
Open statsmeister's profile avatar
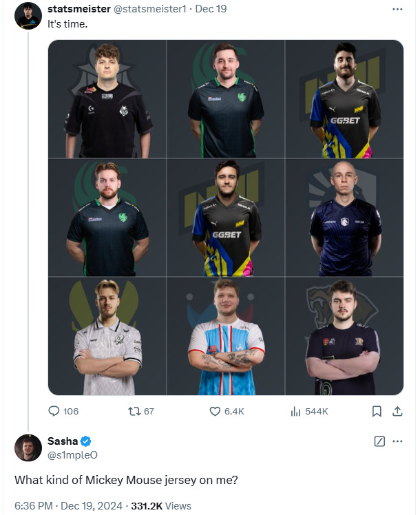(28, 15)
